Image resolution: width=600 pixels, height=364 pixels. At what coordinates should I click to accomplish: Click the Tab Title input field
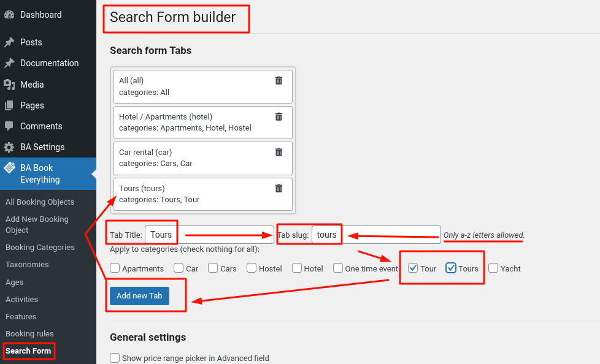point(209,235)
